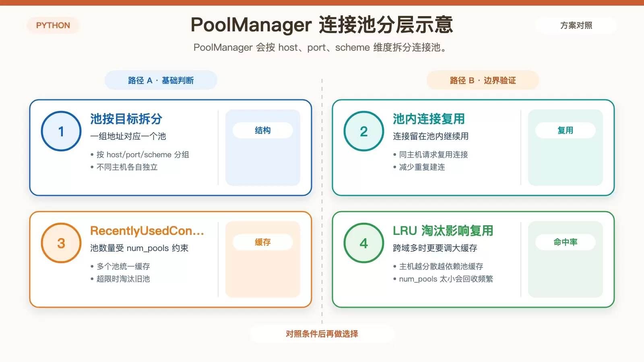
Task: Click the 方案对照 pill at top right
Action: tap(576, 25)
